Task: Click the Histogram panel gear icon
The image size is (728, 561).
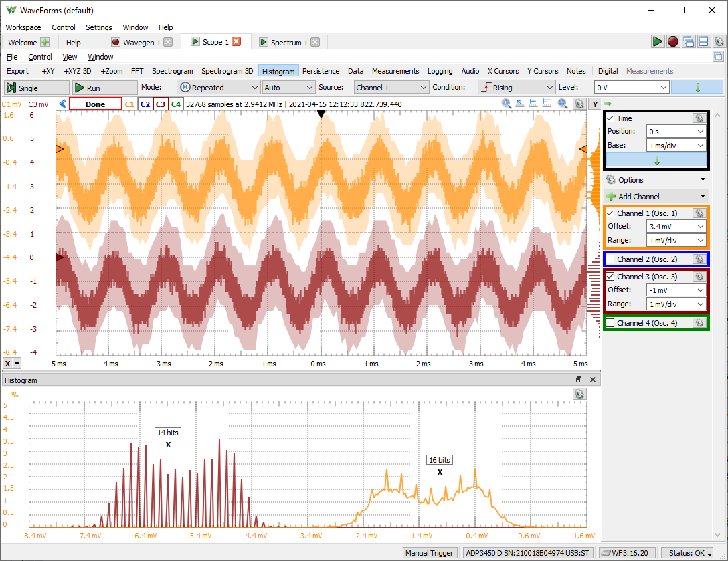Action: [x=579, y=394]
